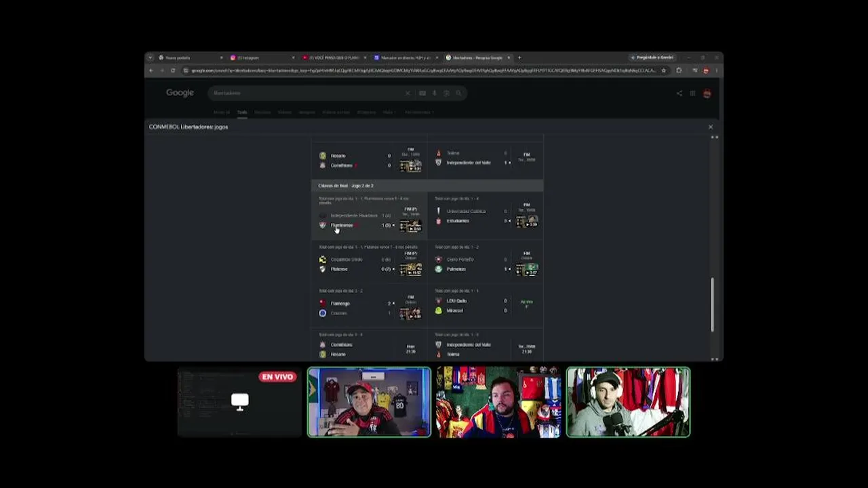This screenshot has height=488, width=868.
Task: Click the Estudiantes team name
Action: (x=458, y=221)
